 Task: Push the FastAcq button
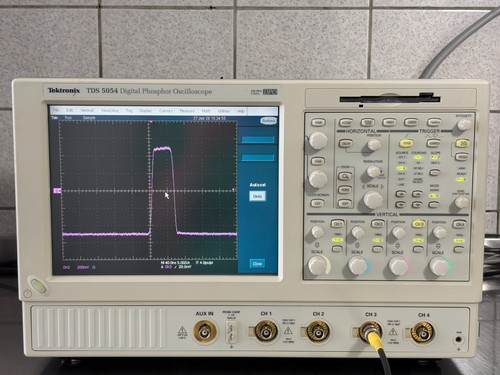coord(434,123)
